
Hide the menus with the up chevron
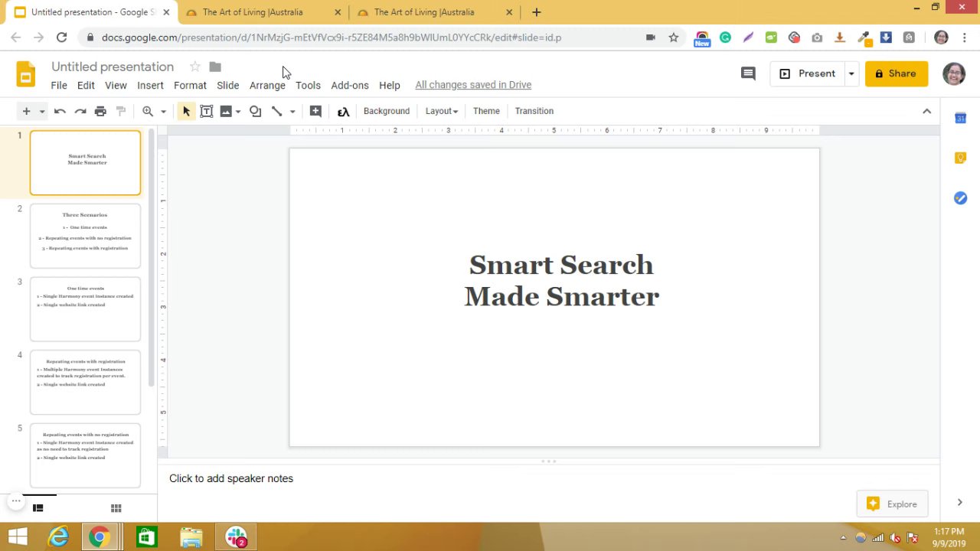click(926, 111)
